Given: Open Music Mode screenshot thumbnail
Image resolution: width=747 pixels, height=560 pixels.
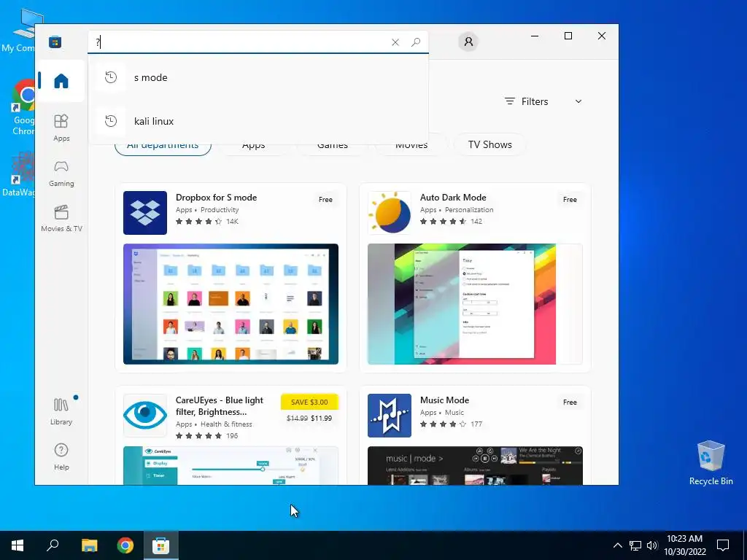Looking at the screenshot, I should pyautogui.click(x=475, y=465).
